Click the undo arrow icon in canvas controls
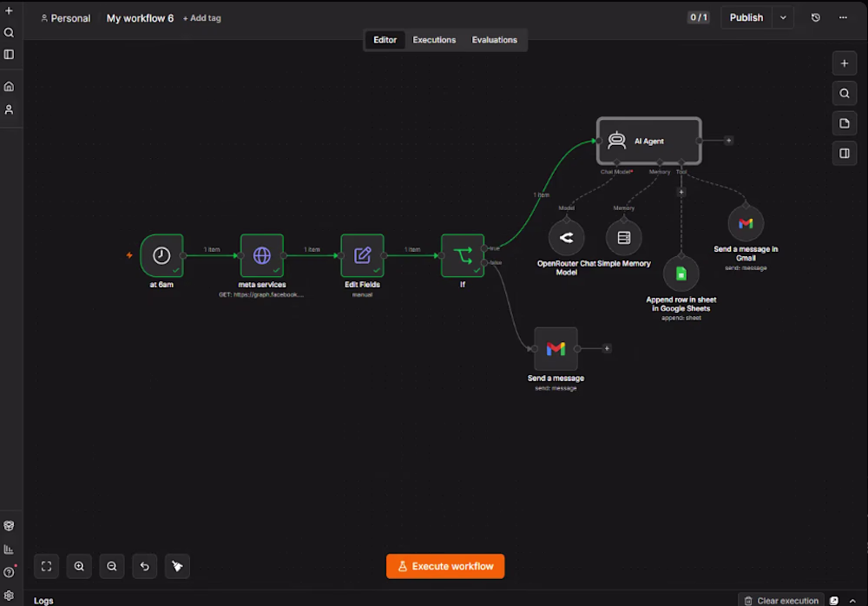The height and width of the screenshot is (606, 868). [144, 566]
